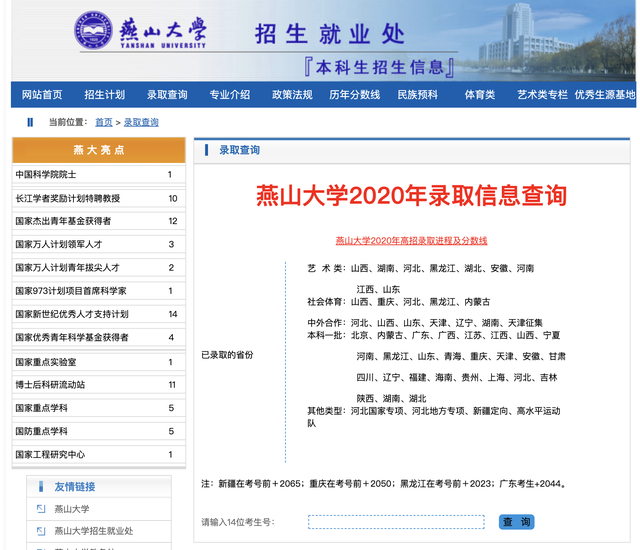This screenshot has height=550, width=640.
Task: Click the Yanshan University round logo emblem
Action: tap(93, 30)
